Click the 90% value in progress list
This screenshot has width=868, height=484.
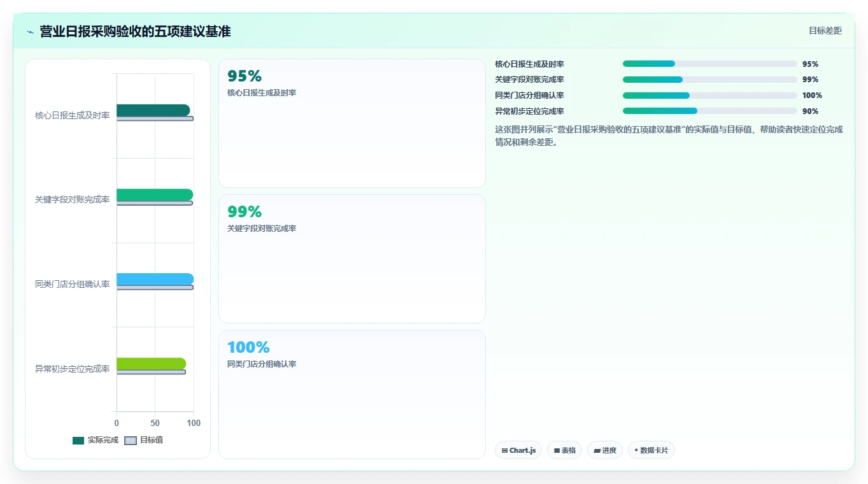tap(810, 111)
